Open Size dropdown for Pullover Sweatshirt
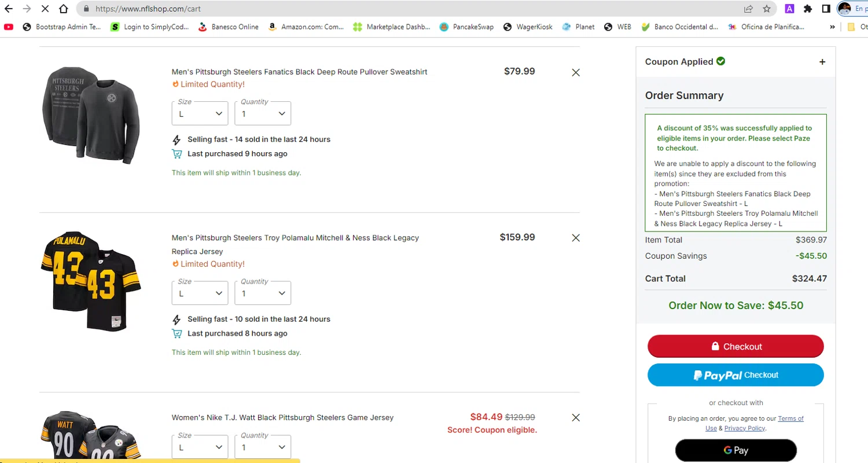Viewport: 868px width, 463px height. pos(200,113)
